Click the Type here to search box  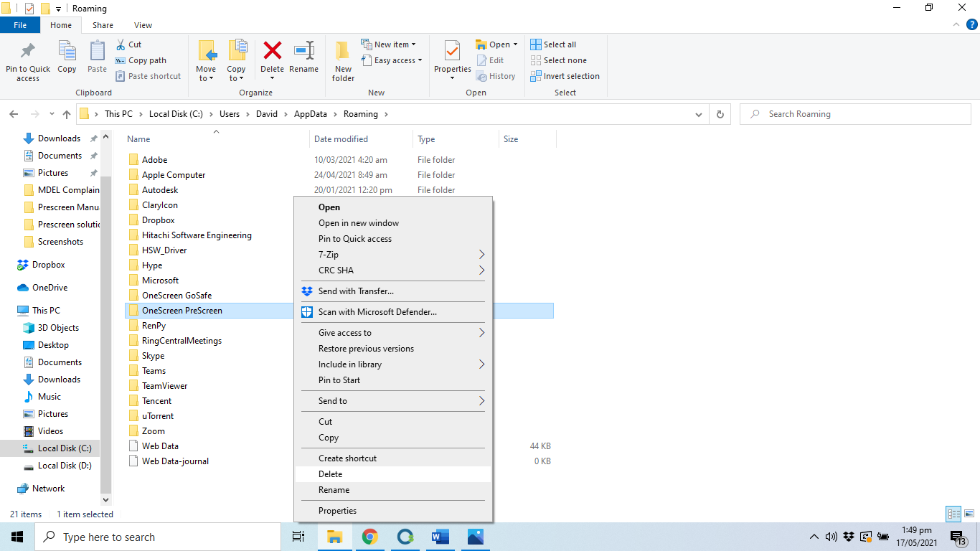(158, 537)
